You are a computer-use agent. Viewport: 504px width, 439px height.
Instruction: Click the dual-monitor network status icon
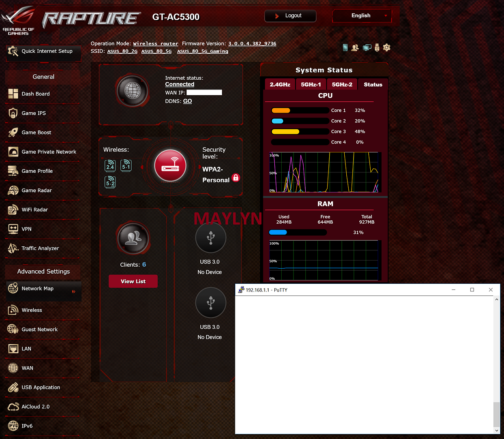pyautogui.click(x=367, y=48)
